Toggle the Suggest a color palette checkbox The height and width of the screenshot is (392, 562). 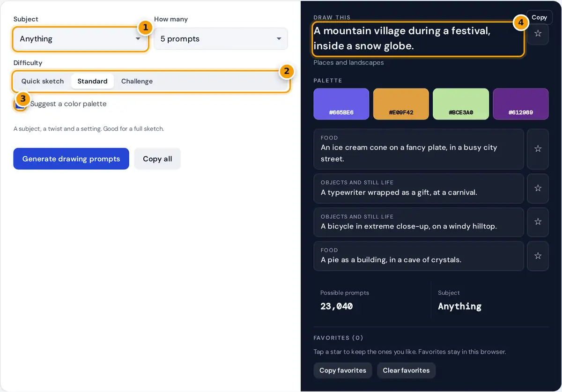(20, 104)
